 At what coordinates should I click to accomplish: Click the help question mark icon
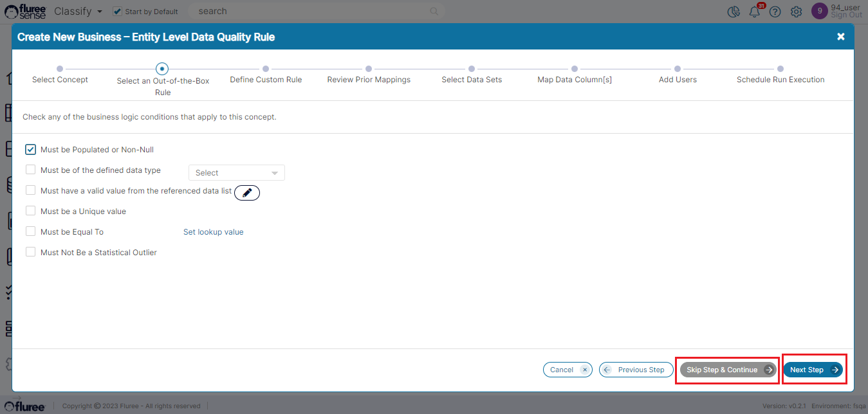pyautogui.click(x=775, y=12)
